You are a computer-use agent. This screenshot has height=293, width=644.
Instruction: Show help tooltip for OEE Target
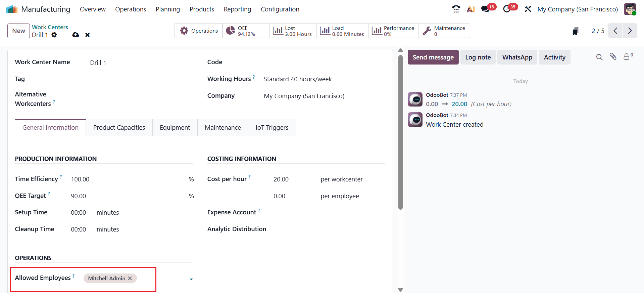pyautogui.click(x=49, y=193)
